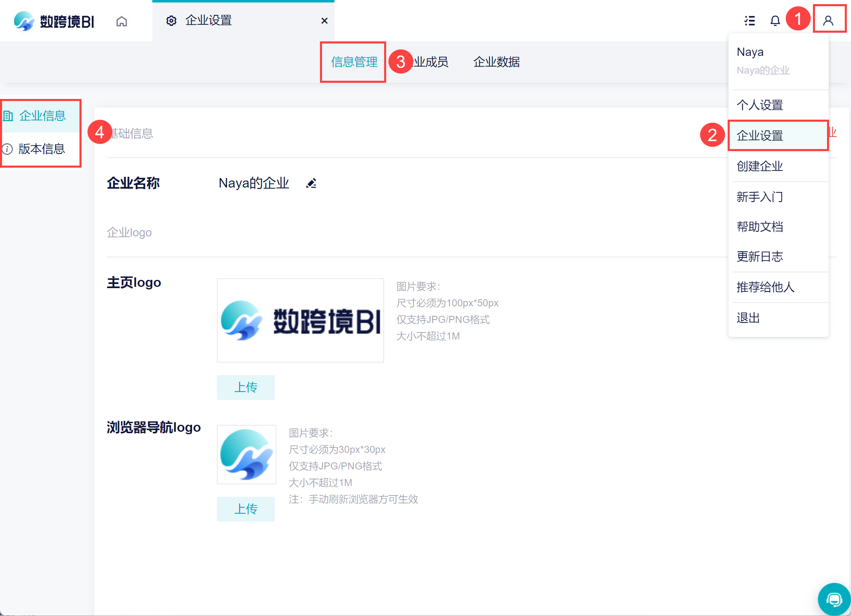Open the customer service chat bubble

click(x=834, y=599)
